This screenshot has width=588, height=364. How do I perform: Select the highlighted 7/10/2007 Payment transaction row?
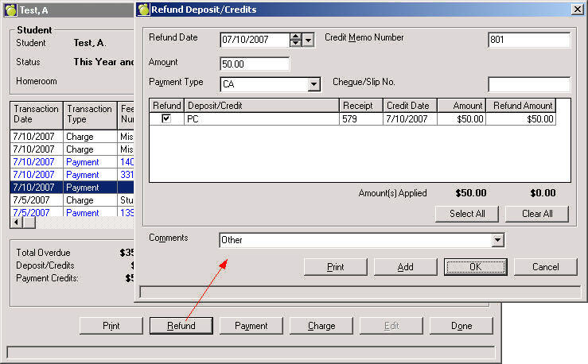tap(64, 188)
